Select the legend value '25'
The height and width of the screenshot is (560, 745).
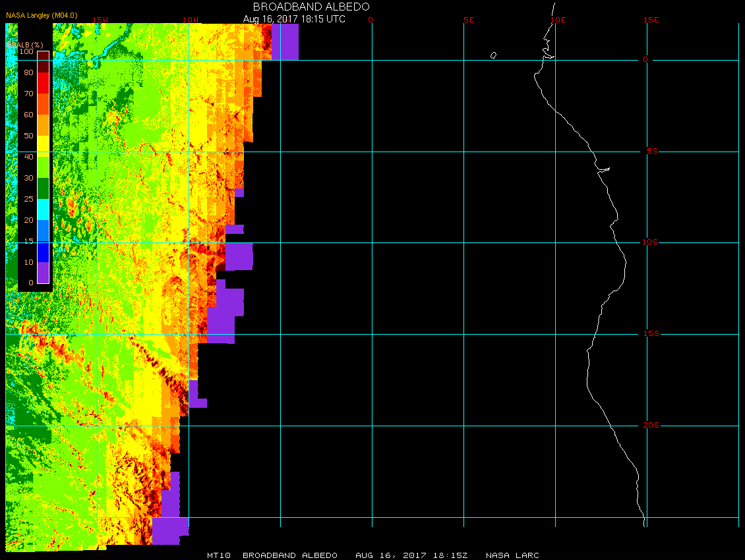pos(28,199)
